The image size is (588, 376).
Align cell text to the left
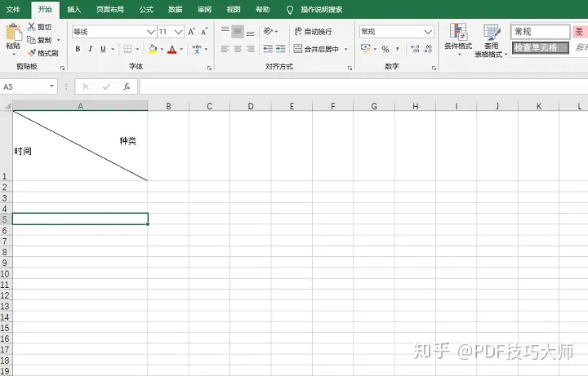pos(225,49)
